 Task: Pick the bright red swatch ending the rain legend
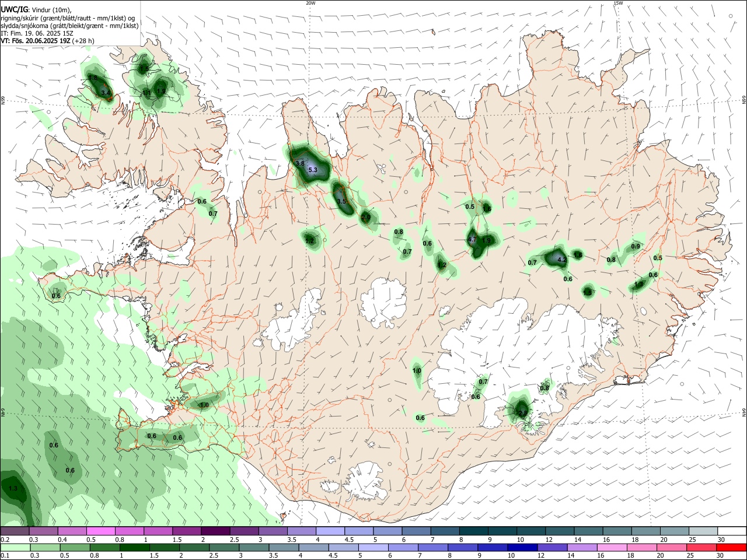[732, 548]
